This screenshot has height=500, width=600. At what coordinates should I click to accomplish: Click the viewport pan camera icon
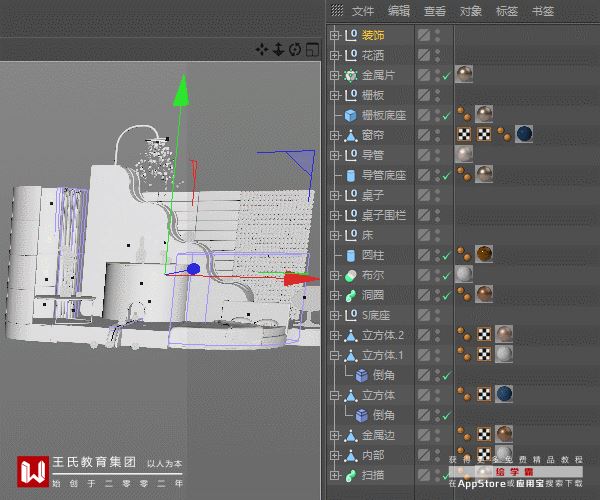click(262, 50)
